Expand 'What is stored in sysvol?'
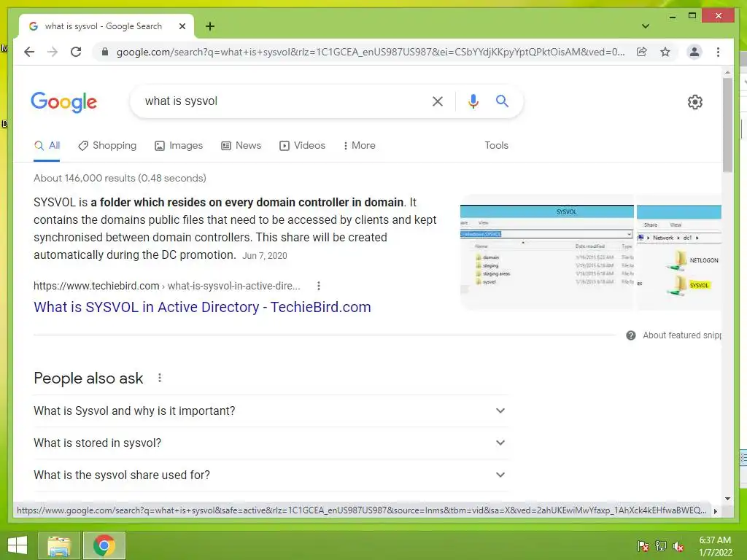The image size is (747, 560). coord(271,443)
